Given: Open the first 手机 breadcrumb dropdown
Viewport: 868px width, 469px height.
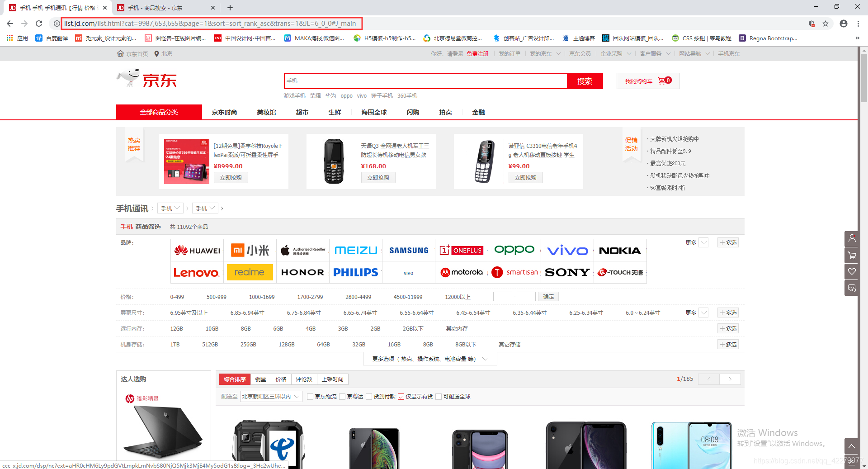Looking at the screenshot, I should 170,208.
